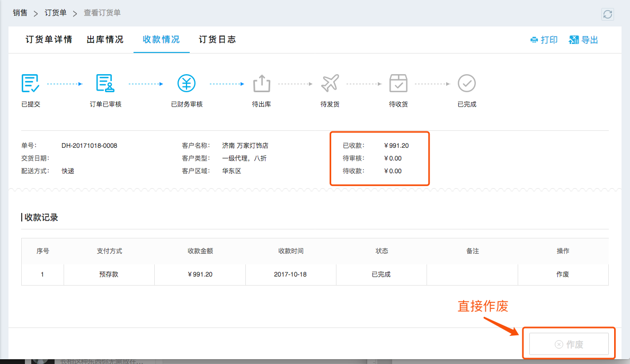Go to the 订货日志 tab
The height and width of the screenshot is (364, 630).
coord(217,40)
